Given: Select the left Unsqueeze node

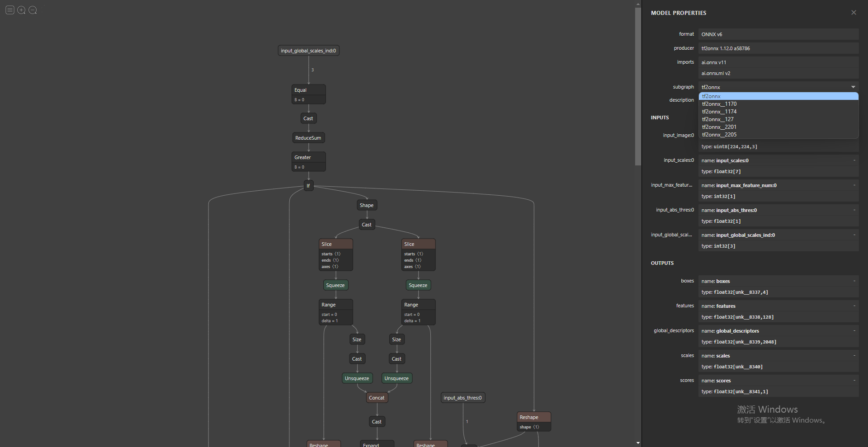Looking at the screenshot, I should point(357,378).
